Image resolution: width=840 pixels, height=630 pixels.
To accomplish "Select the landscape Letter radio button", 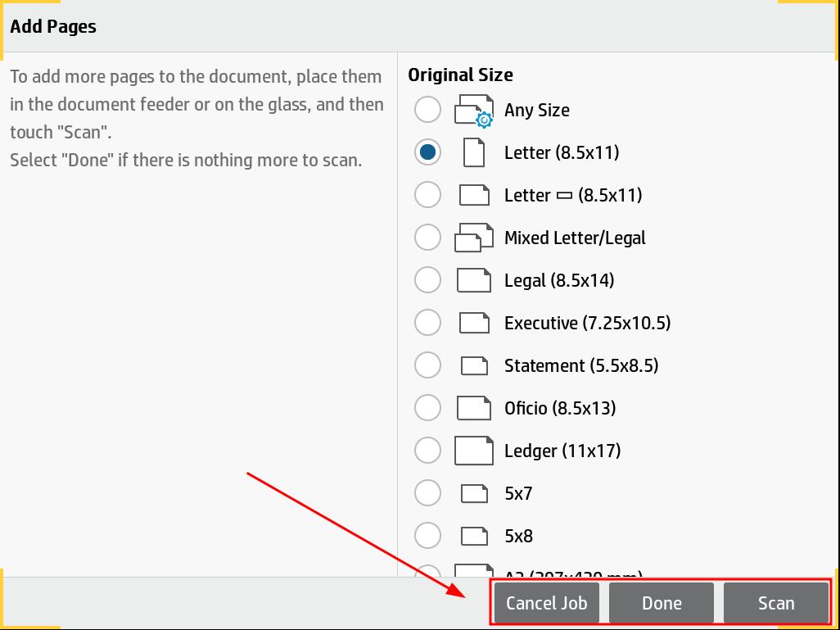I will point(427,195).
